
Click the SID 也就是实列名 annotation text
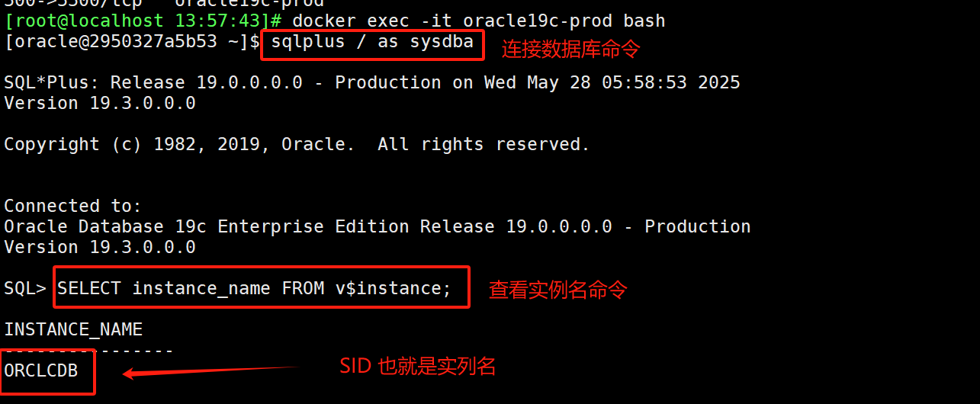[417, 367]
